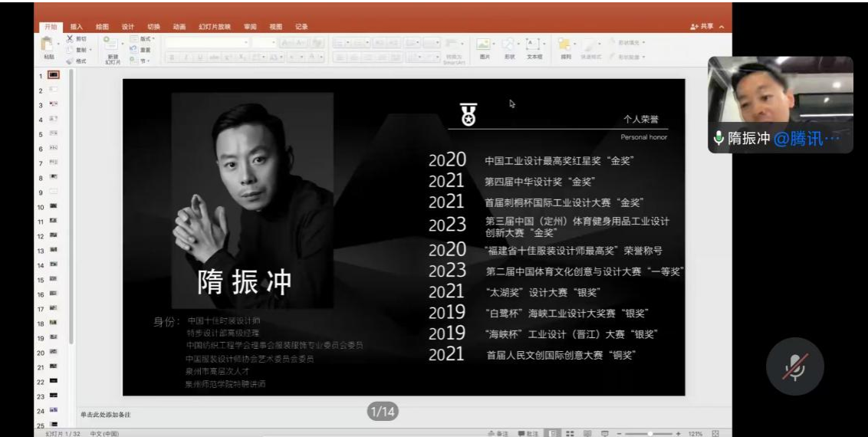
Task: Click the Arrange (排列) icon
Action: [566, 45]
